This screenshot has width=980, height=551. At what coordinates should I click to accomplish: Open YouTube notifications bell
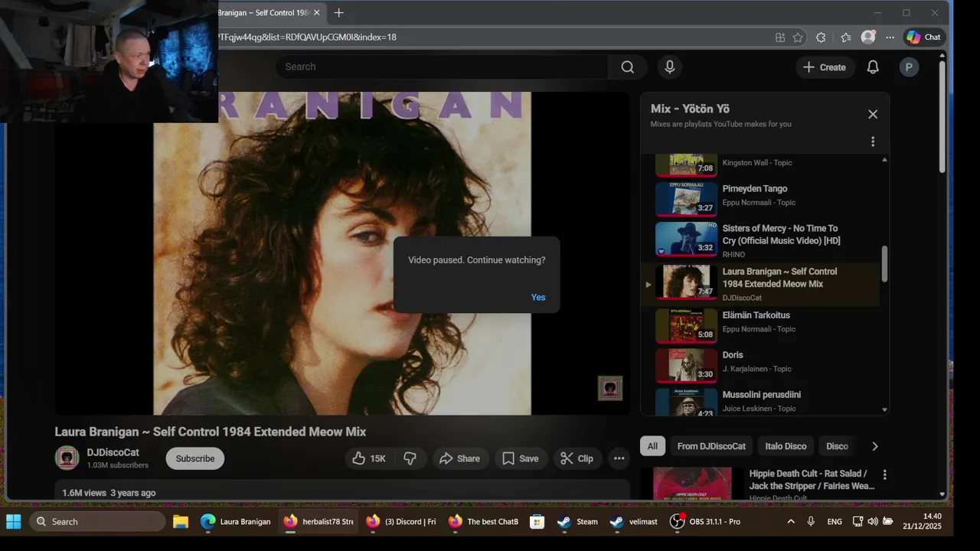click(873, 67)
